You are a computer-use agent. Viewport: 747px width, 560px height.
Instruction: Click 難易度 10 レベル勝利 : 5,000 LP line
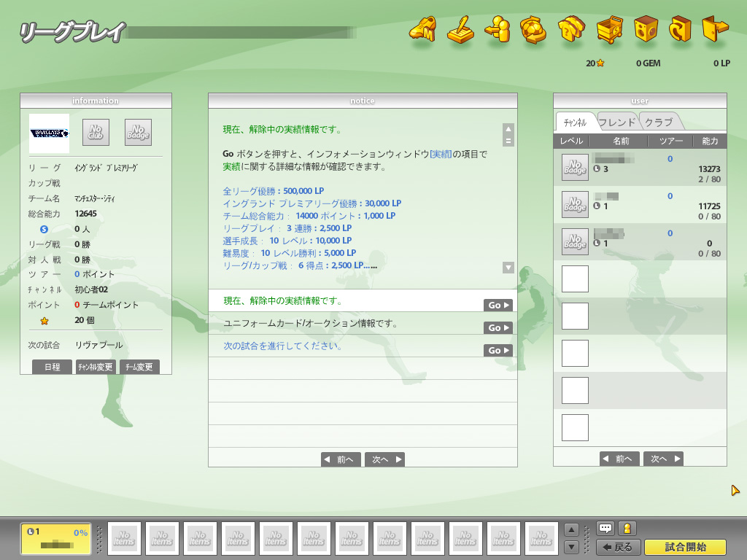pos(289,253)
